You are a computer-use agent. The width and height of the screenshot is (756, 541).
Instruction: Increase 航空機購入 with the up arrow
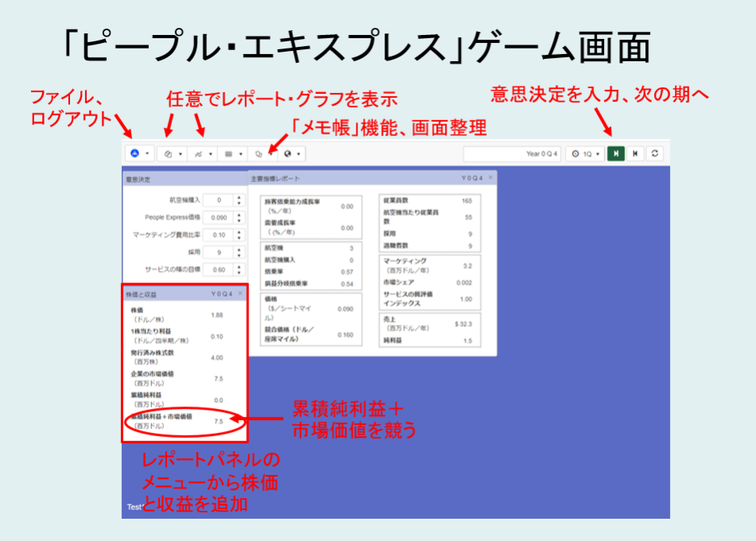coord(240,197)
